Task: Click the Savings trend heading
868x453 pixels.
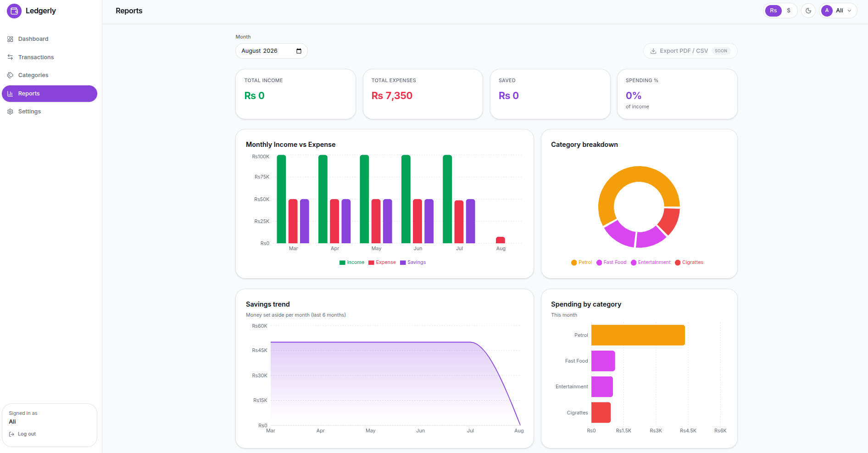Action: [x=268, y=304]
